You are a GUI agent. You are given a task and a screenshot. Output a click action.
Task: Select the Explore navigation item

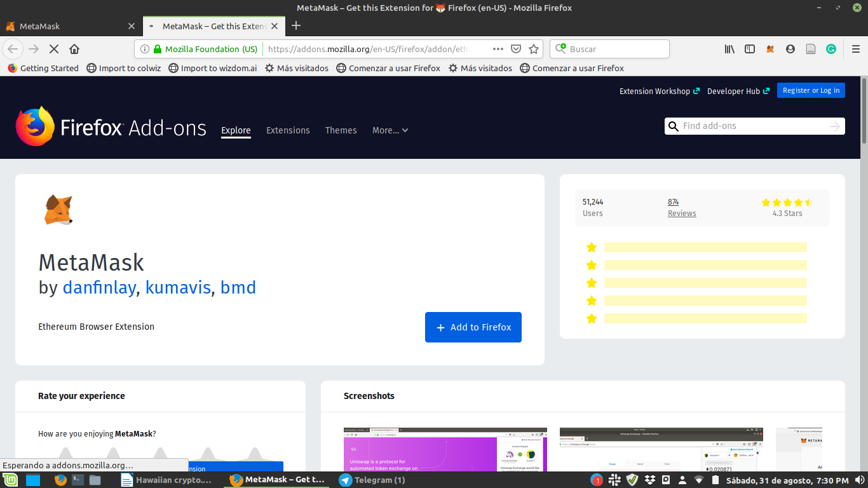236,130
